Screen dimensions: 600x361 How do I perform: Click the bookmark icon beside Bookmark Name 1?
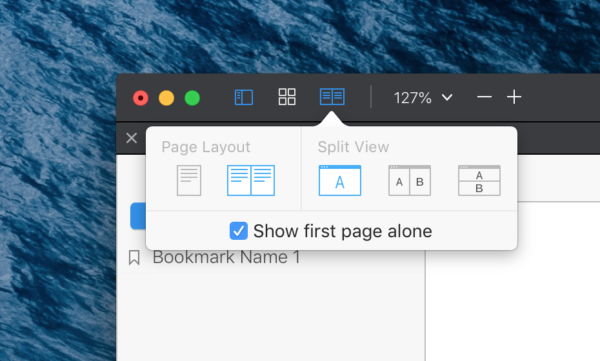[134, 258]
